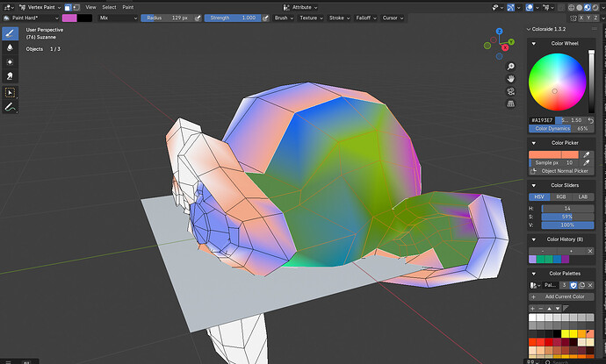Click the pan view hand icon
The width and height of the screenshot is (606, 364).
click(510, 79)
